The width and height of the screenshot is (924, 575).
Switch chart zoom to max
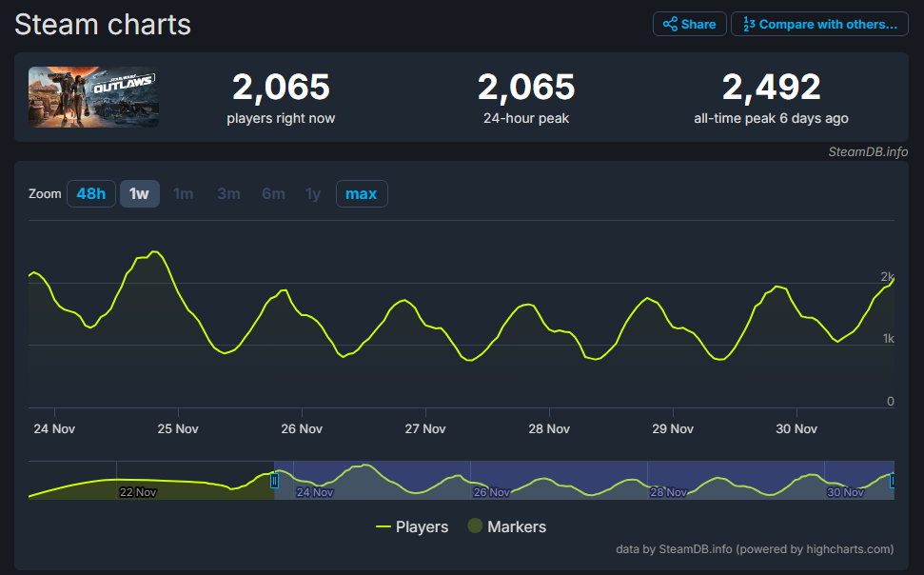362,193
